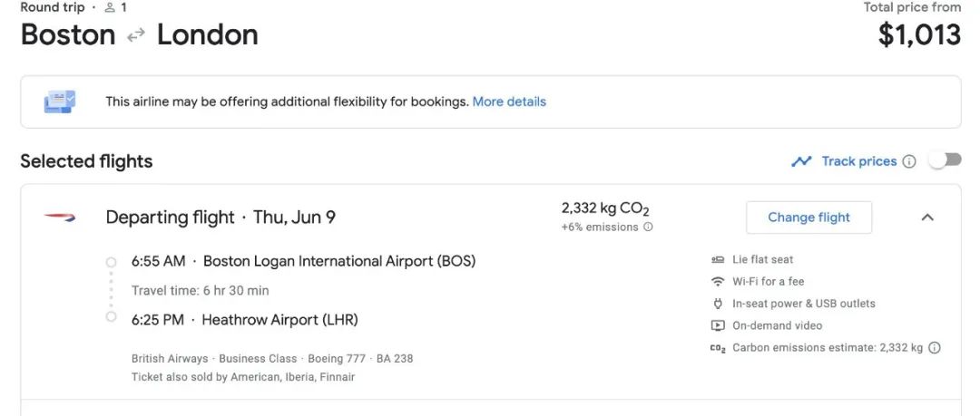Click the lie flat seat icon
Image resolution: width=980 pixels, height=416 pixels.
click(x=718, y=259)
